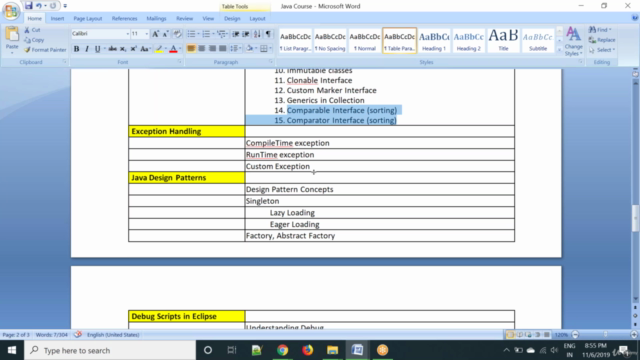Undo the last action
This screenshot has width=640, height=360.
coord(39,6)
